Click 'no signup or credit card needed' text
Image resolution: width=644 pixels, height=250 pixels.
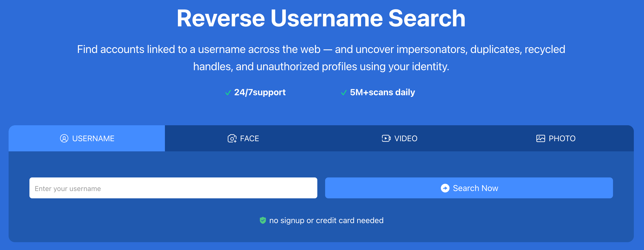click(326, 221)
